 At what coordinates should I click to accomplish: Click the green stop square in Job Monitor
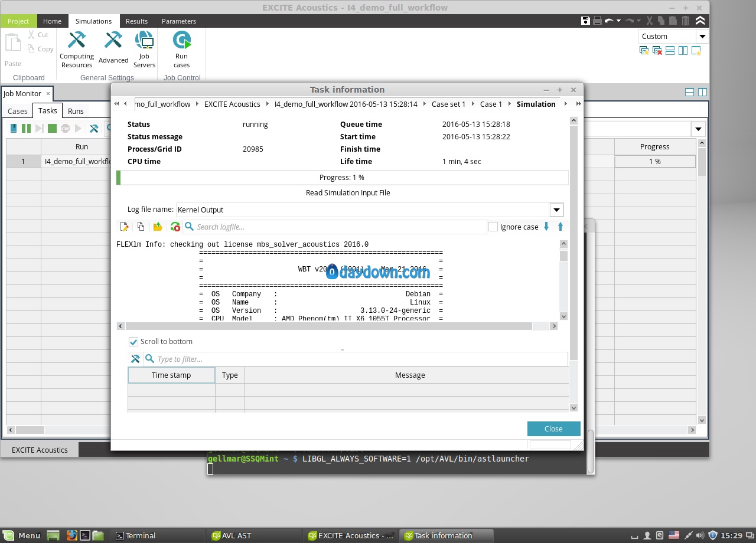point(52,128)
